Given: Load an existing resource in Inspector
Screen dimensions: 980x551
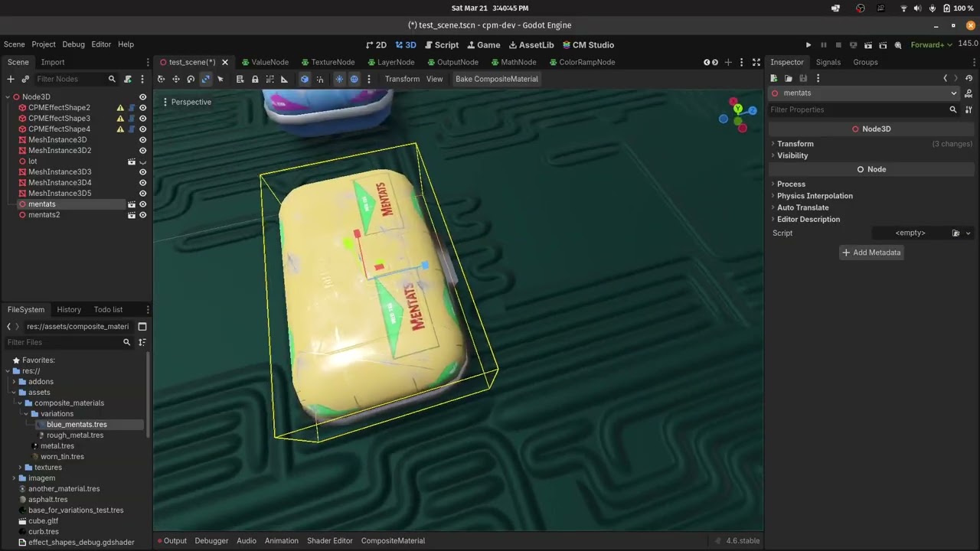Looking at the screenshot, I should coord(789,78).
